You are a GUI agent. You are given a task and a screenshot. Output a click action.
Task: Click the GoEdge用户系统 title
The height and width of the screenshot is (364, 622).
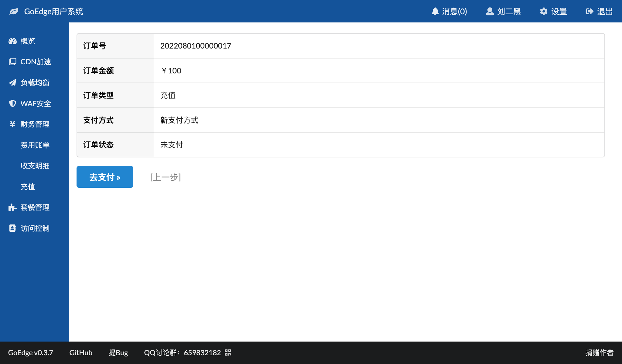click(53, 12)
